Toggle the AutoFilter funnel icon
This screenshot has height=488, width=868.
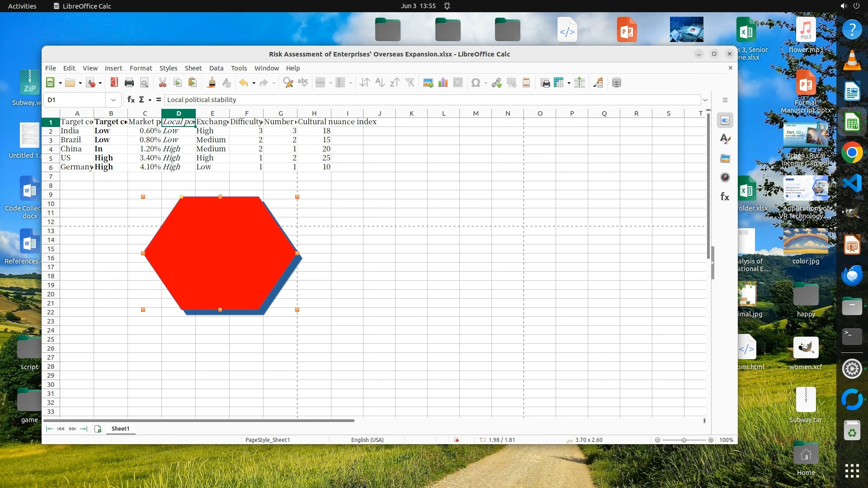point(410,83)
